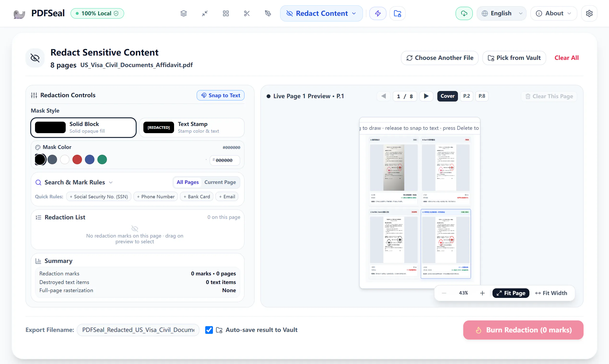Zoom out with the minus button

point(444,293)
